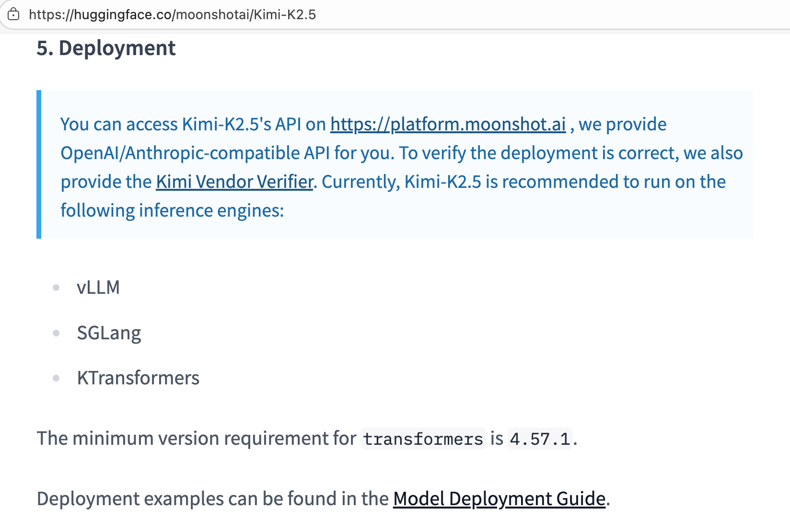Open the Model Deployment Guide link
The image size is (790, 532).
click(x=500, y=498)
